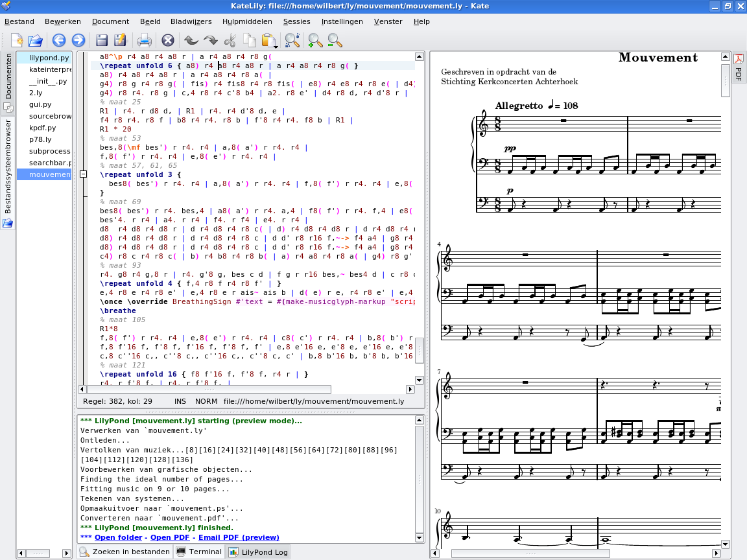Switch to the Terminal tab
This screenshot has width=747, height=560.
click(x=199, y=552)
